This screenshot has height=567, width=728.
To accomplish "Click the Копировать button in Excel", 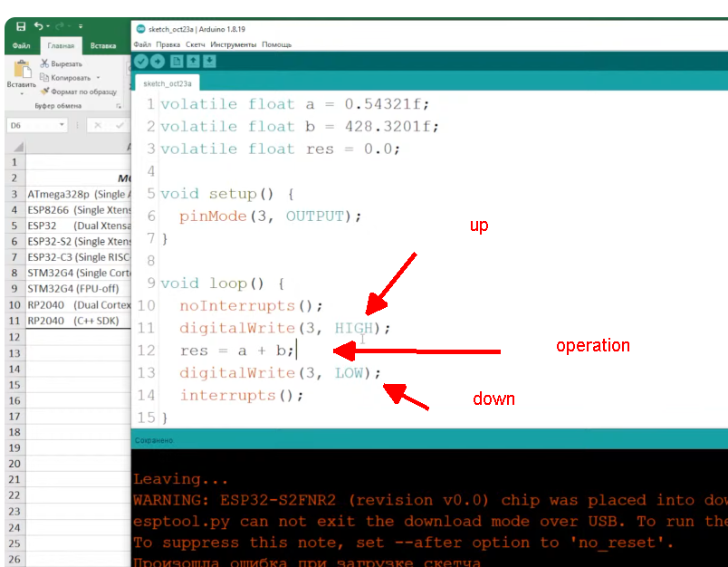I will click(65, 78).
